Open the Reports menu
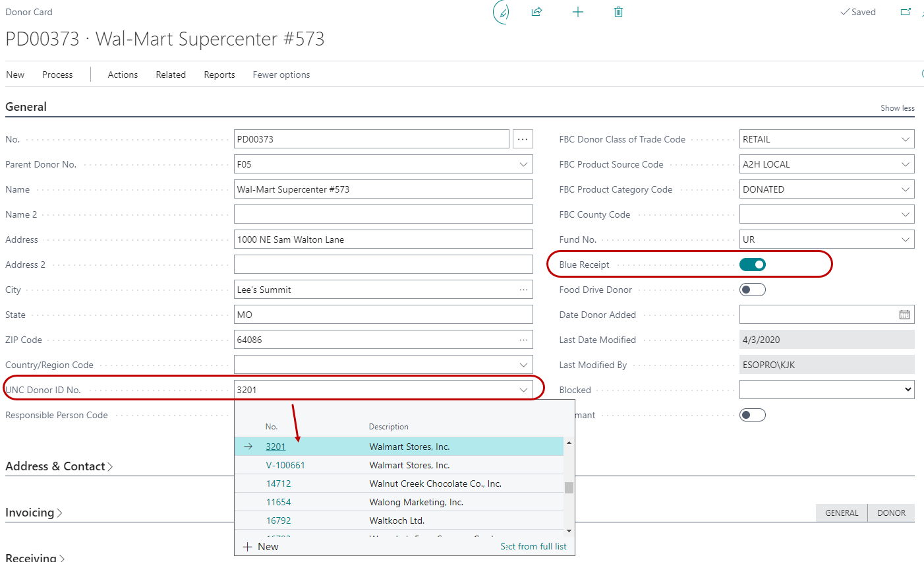The image size is (924, 562). [219, 75]
